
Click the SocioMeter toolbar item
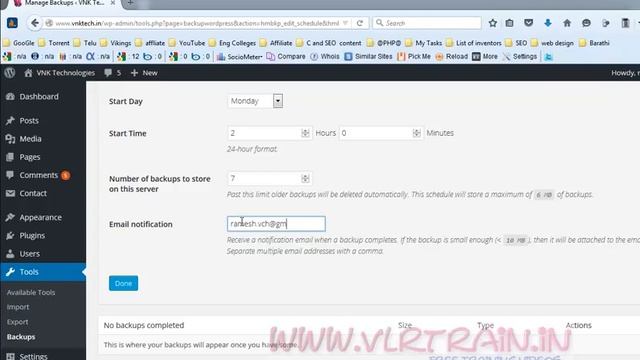coord(240,57)
